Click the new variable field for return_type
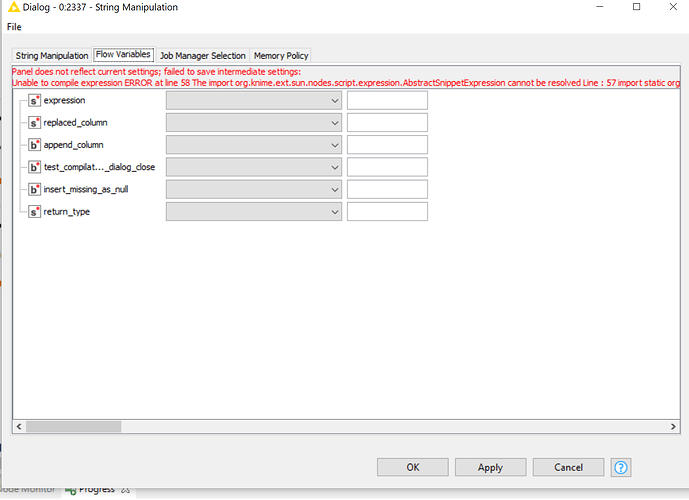Screen dimensions: 689x500 coord(387,212)
